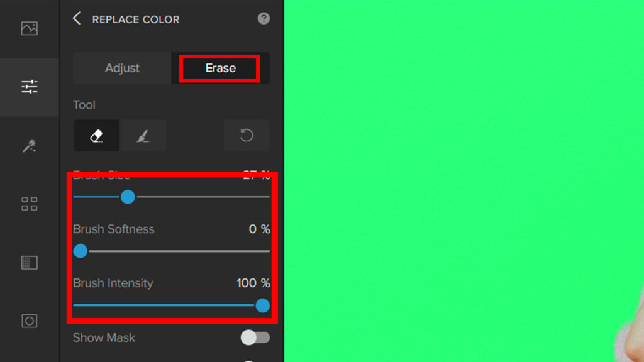The height and width of the screenshot is (362, 644).
Task: Open the four-squares graphics sidebar icon
Action: tap(29, 204)
